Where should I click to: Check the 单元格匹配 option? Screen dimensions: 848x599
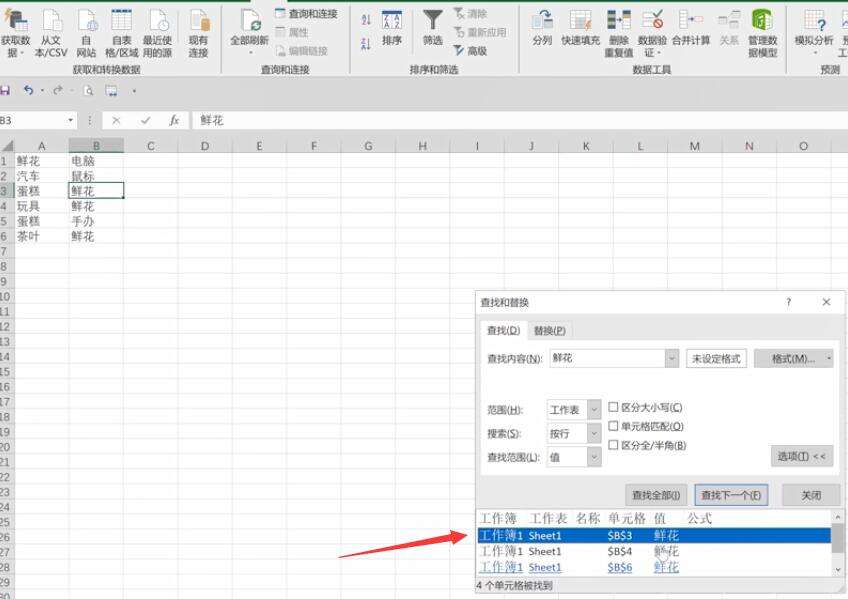click(614, 427)
